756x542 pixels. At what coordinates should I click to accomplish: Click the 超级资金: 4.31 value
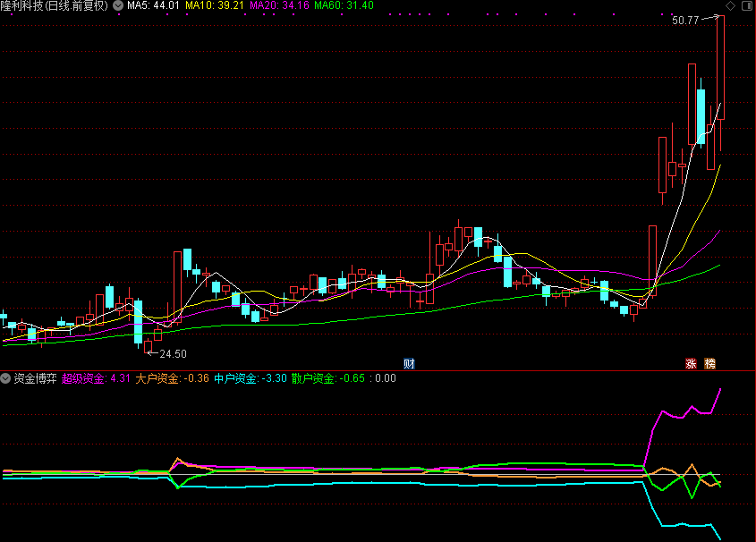coord(96,378)
